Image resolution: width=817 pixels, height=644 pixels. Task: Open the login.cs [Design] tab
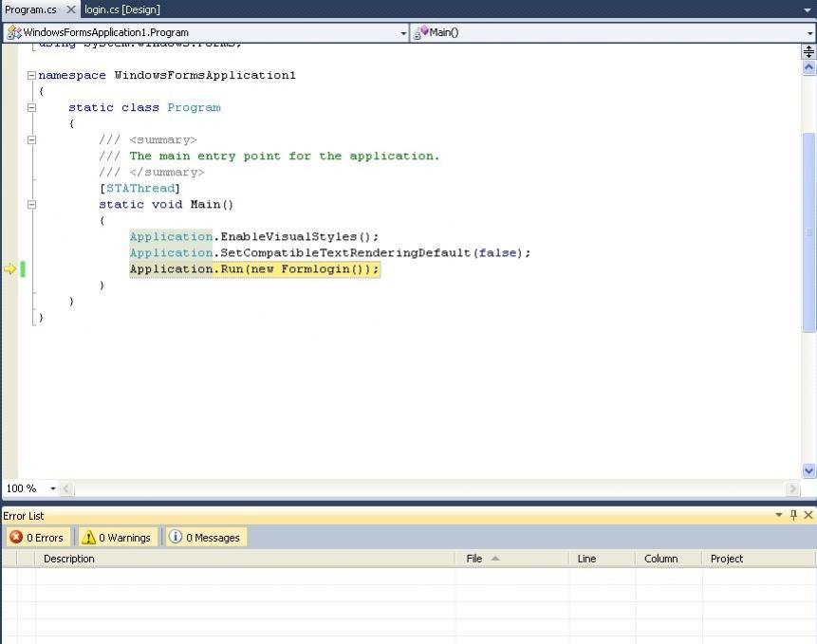pyautogui.click(x=121, y=9)
